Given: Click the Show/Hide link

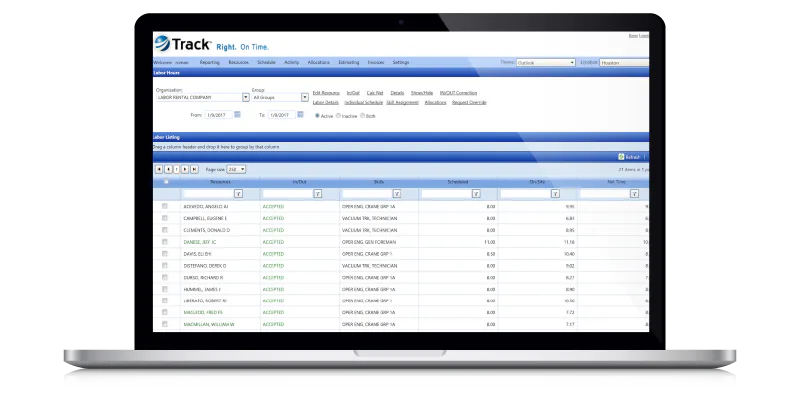Looking at the screenshot, I should 422,93.
